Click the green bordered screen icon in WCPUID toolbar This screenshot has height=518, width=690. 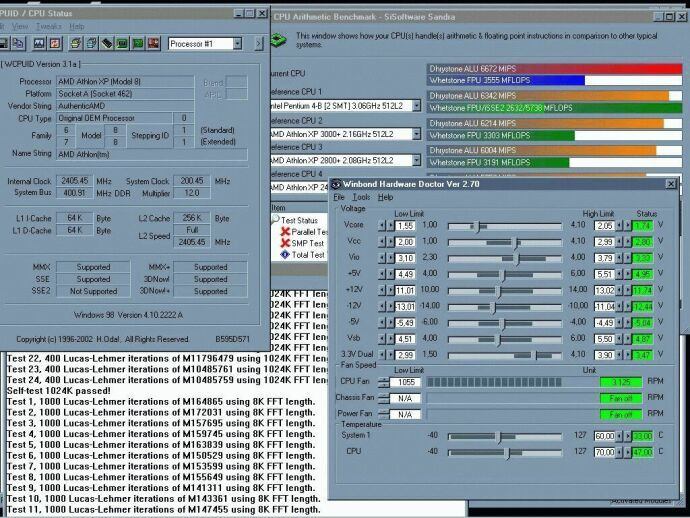click(122, 43)
